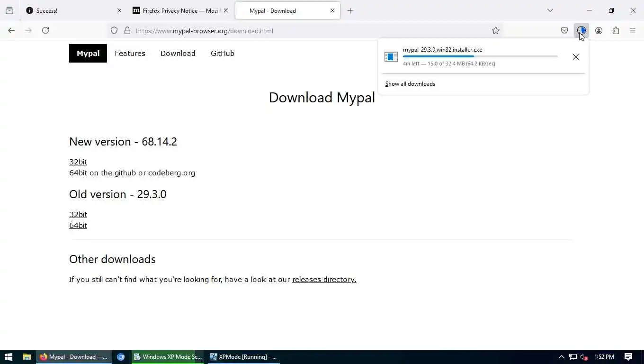Click the New version - 68.14.2 heading
This screenshot has height=364, width=644.
(123, 142)
